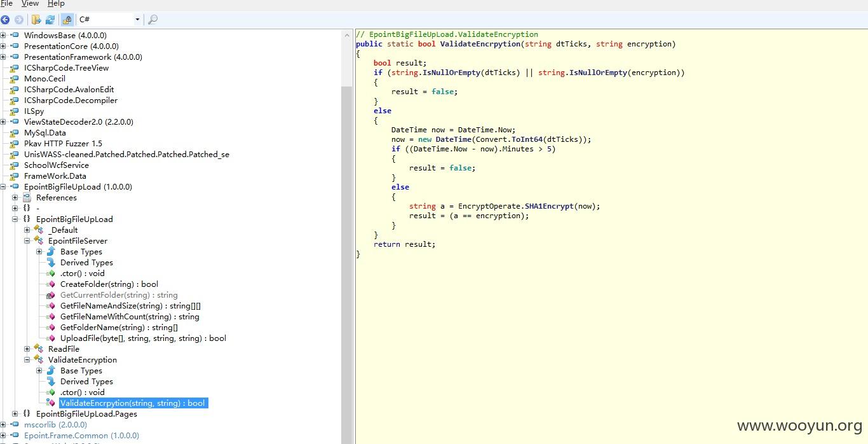Follow the EncryptOperate type link in code
The height and width of the screenshot is (444, 868).
click(489, 206)
